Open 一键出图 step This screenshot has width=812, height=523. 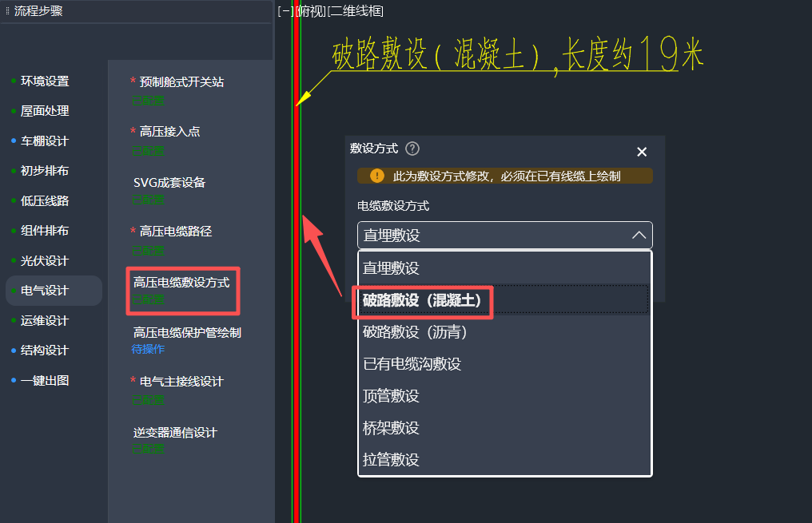pyautogui.click(x=45, y=381)
